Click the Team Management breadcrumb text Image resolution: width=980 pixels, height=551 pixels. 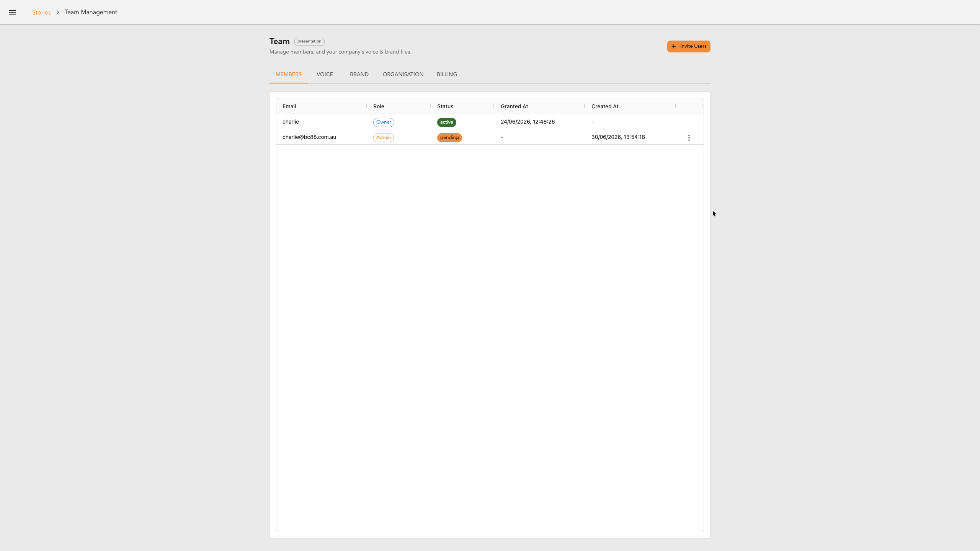[x=91, y=12]
